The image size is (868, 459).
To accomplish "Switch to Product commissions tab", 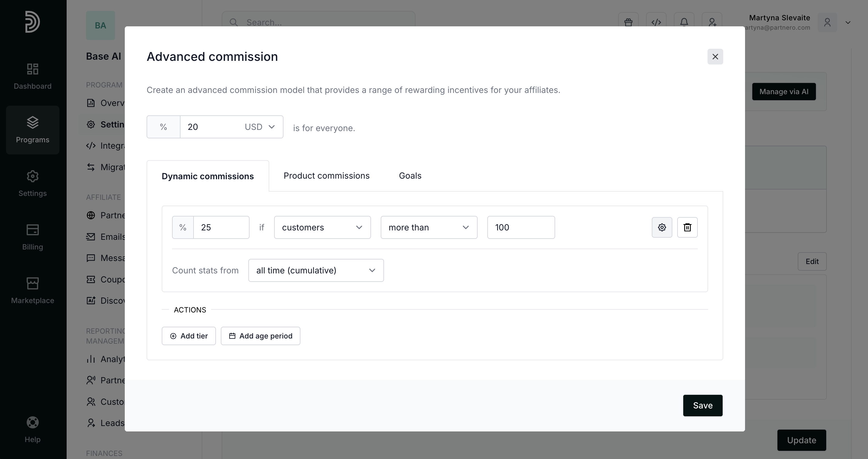I will [326, 176].
